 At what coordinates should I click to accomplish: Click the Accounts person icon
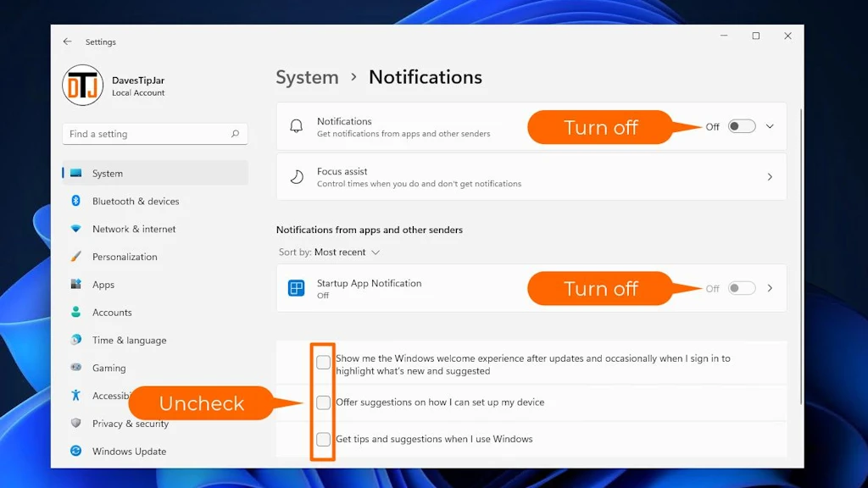coord(75,312)
